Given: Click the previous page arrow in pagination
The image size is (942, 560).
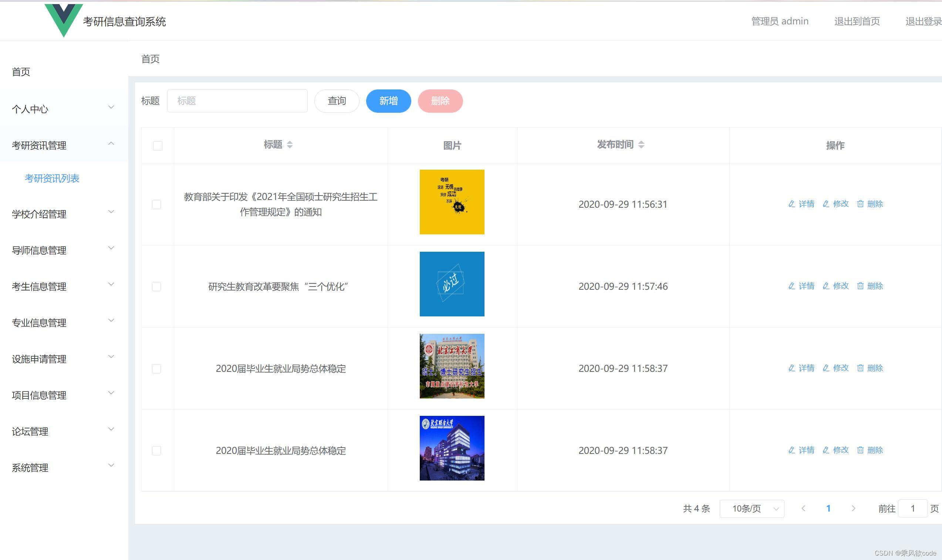Looking at the screenshot, I should click(x=803, y=508).
